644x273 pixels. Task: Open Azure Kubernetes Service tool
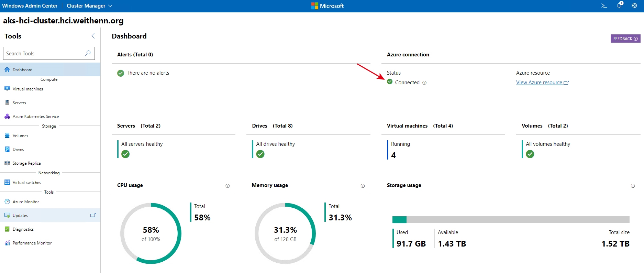point(50,116)
